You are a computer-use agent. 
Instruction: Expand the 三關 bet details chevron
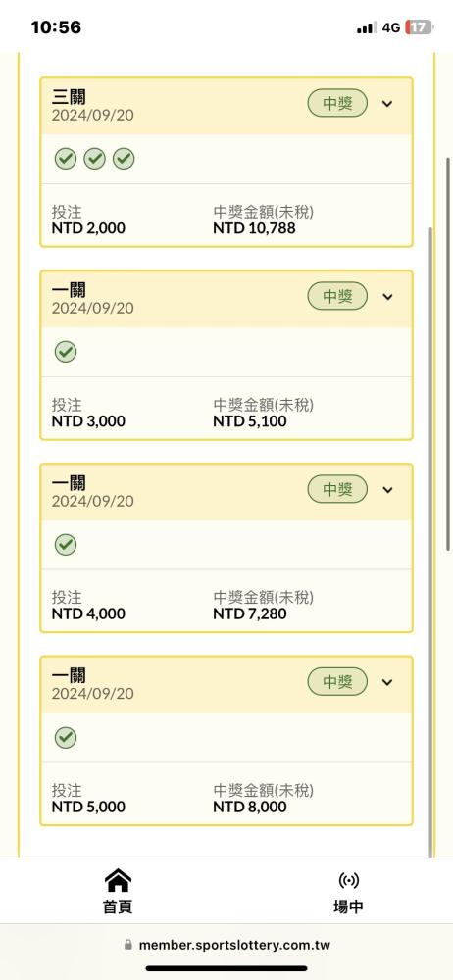[387, 104]
